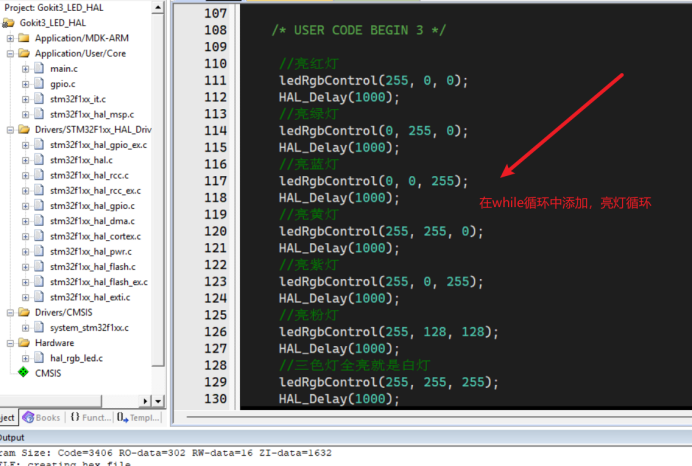This screenshot has width=692, height=466.
Task: Place cursor on line 117 ledRgbControl call
Action: coord(359,181)
